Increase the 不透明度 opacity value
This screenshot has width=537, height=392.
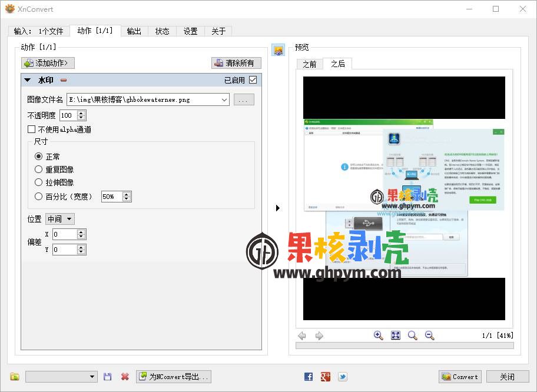[81, 114]
